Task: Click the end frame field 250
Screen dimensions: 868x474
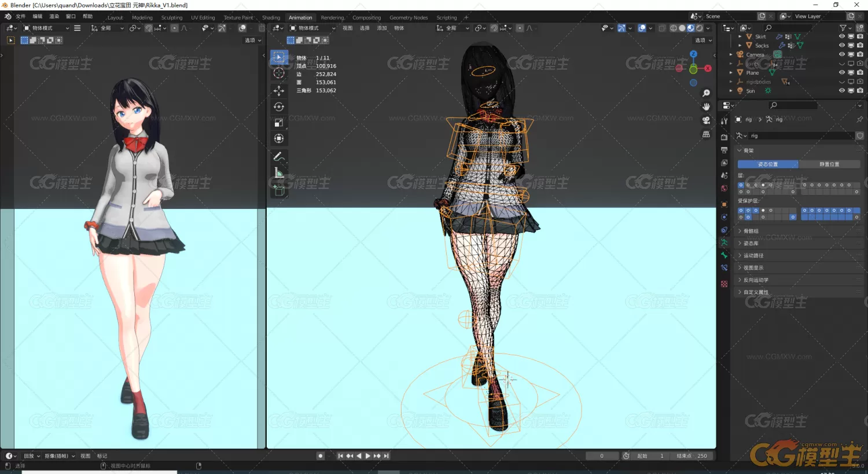Action: [x=692, y=456]
